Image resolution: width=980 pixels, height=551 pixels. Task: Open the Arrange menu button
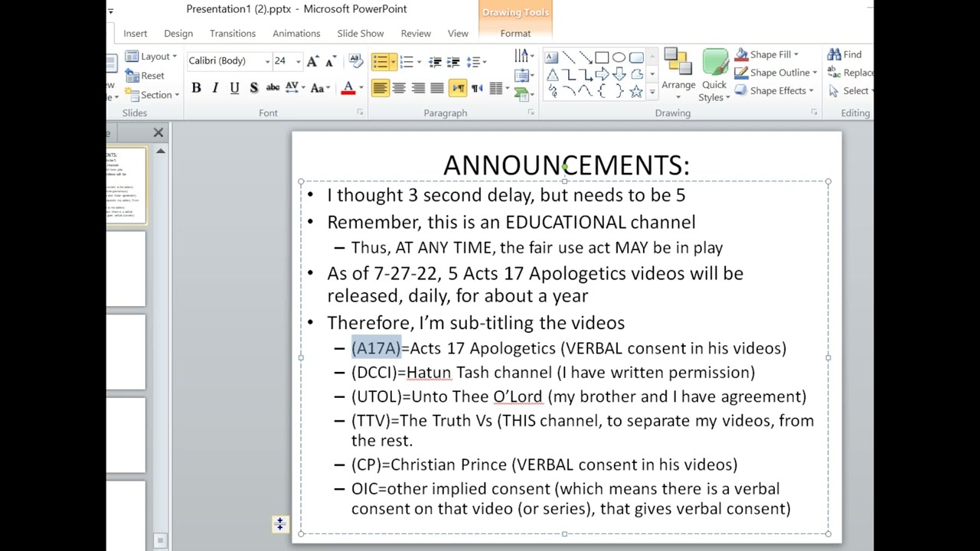tap(678, 75)
